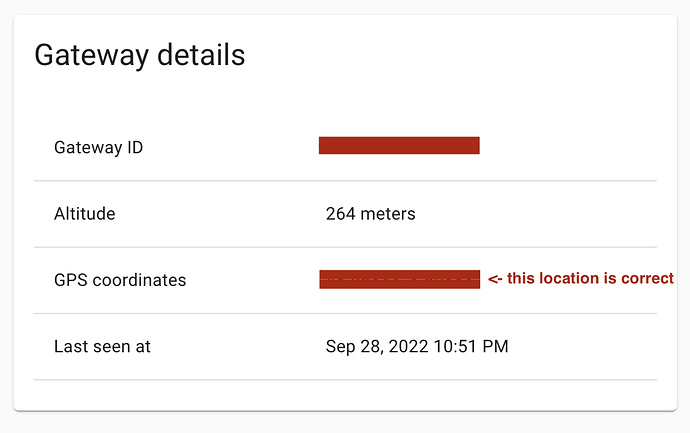This screenshot has height=433, width=690.
Task: Click the "Gateway details" card heading
Action: [x=139, y=55]
